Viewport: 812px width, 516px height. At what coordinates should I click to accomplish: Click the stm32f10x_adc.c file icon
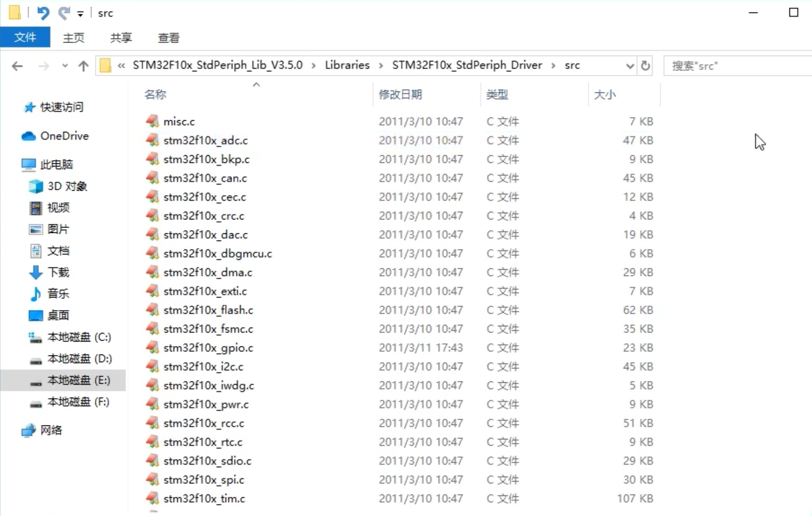tap(152, 140)
